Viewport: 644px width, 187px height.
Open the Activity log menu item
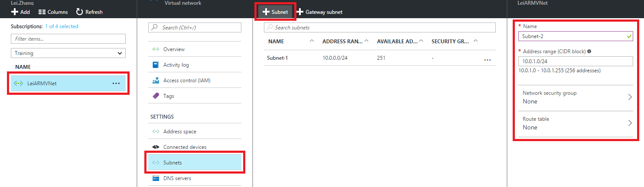pos(195,65)
